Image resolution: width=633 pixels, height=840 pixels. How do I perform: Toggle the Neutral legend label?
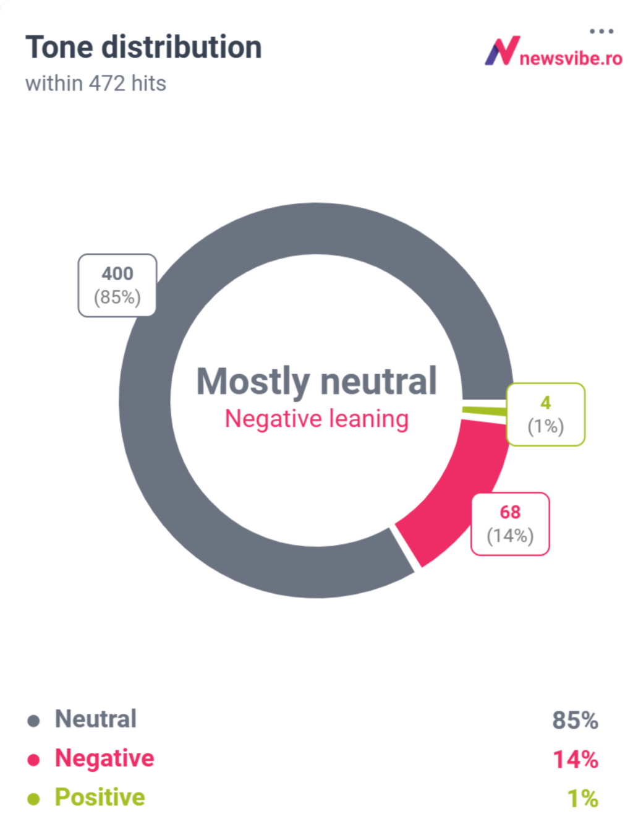tap(96, 719)
